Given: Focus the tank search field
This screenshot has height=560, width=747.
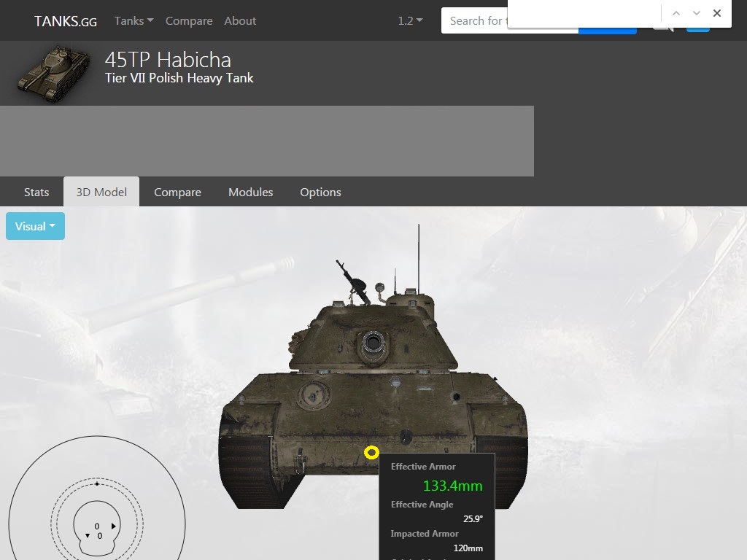Looking at the screenshot, I should (x=474, y=21).
